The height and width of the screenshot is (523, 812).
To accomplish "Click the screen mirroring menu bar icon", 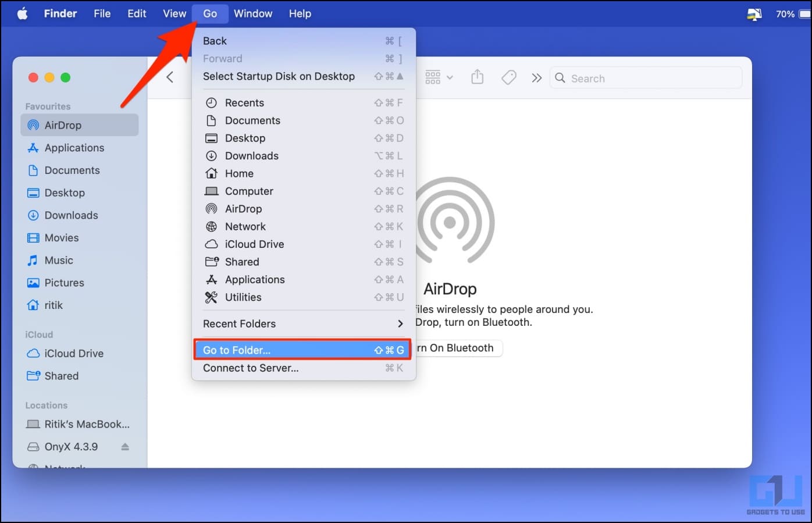I will [754, 14].
